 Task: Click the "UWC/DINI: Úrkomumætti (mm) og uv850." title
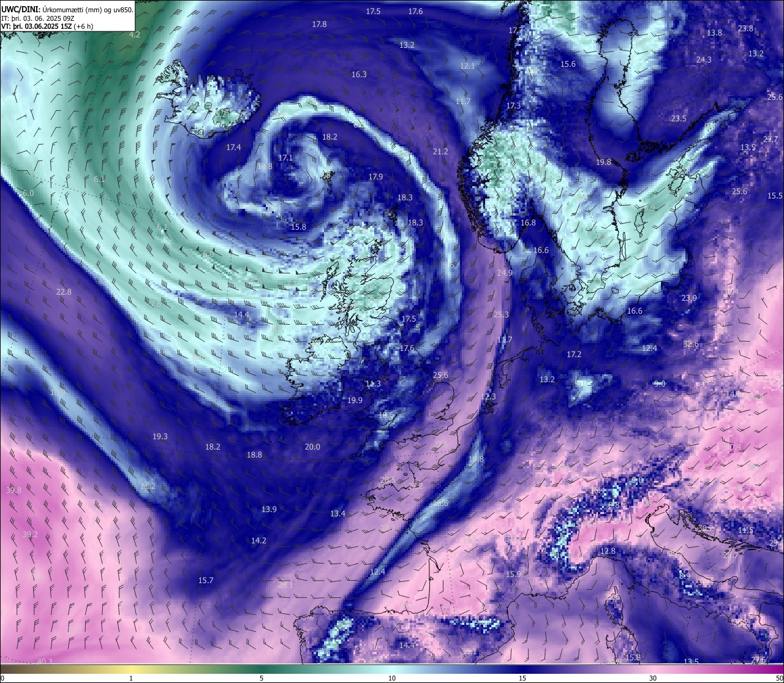67,9
